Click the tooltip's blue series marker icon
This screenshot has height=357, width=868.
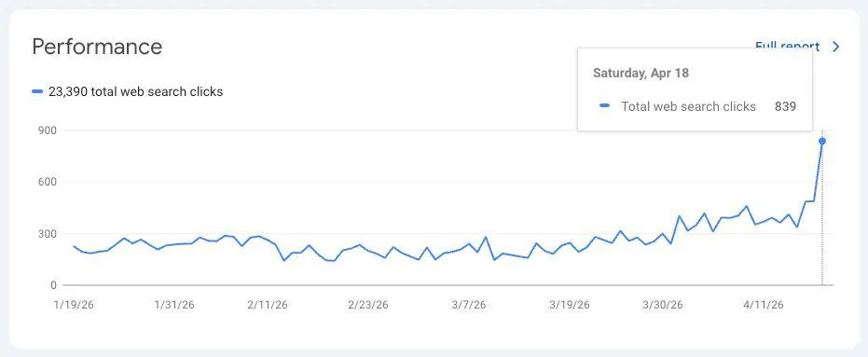605,106
